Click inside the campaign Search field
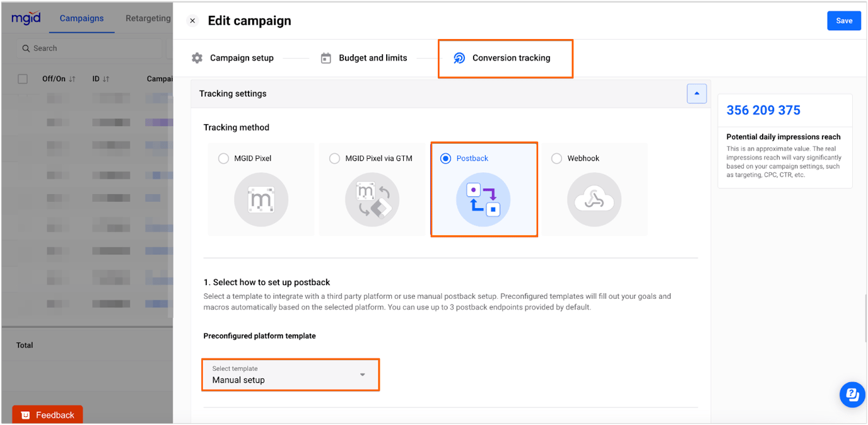This screenshot has height=425, width=868. coord(88,48)
